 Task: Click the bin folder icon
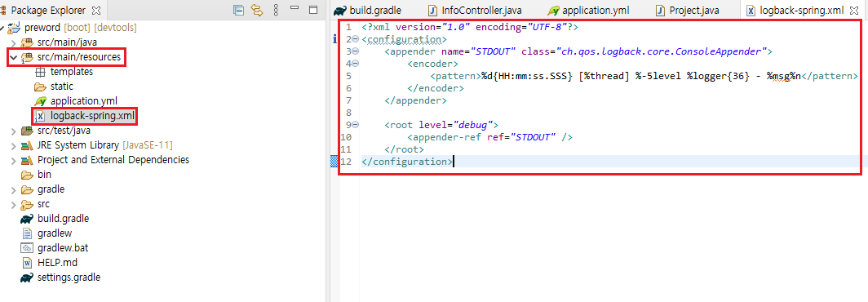pyautogui.click(x=27, y=175)
